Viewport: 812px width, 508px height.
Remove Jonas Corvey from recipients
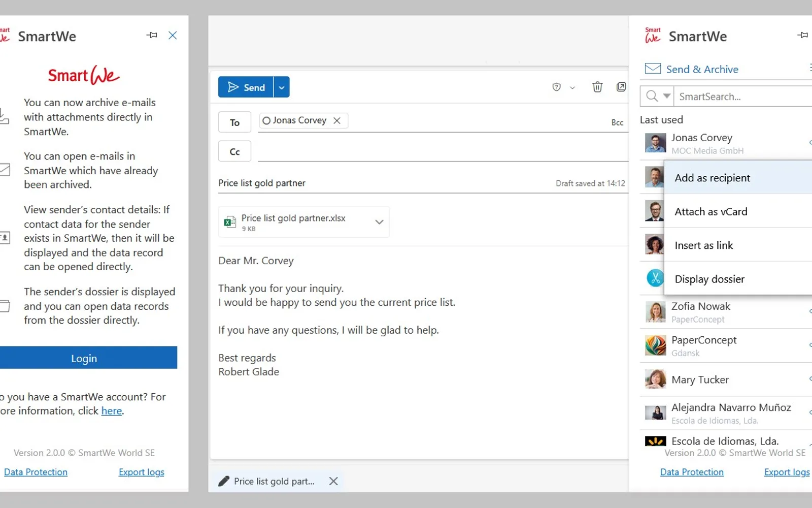336,120
